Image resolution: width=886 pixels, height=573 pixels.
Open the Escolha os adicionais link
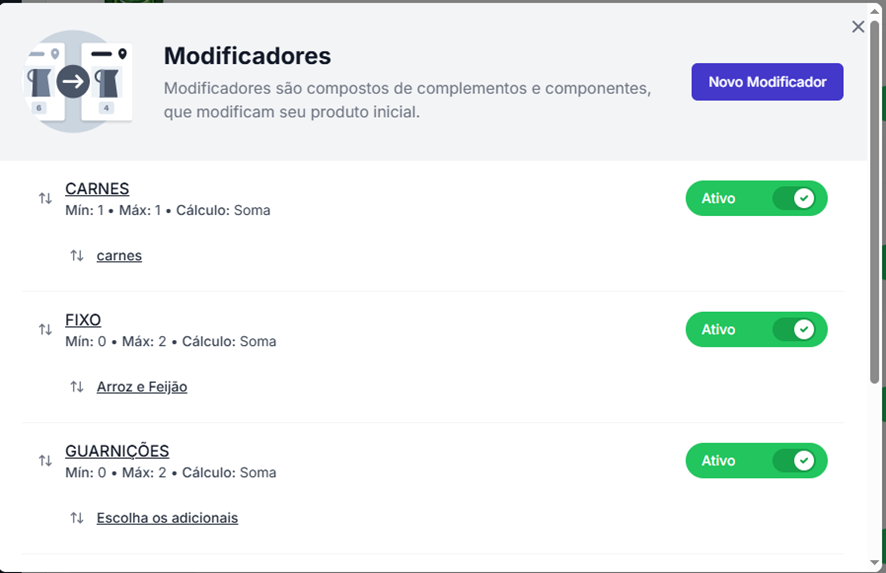click(167, 517)
